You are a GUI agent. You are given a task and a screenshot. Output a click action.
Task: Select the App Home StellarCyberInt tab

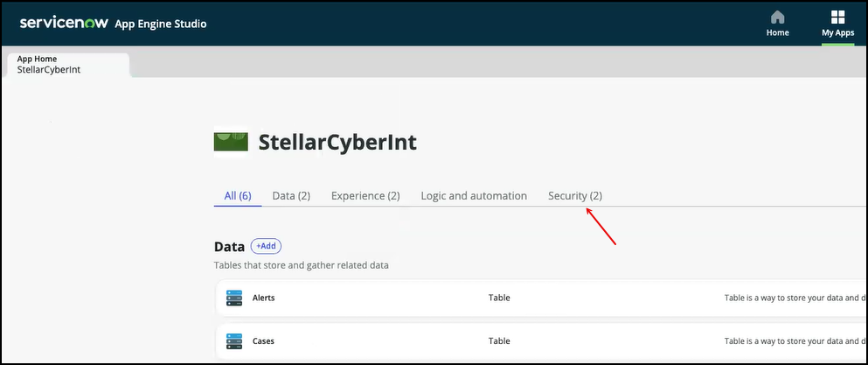pos(68,65)
